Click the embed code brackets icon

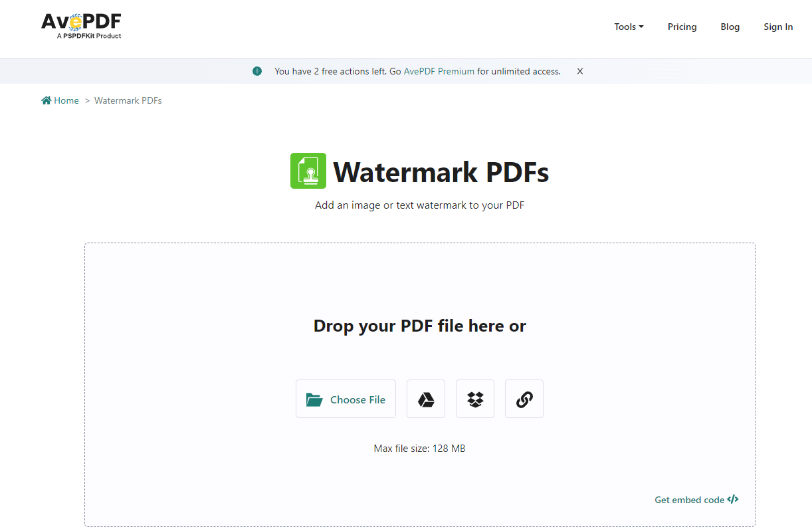point(733,499)
